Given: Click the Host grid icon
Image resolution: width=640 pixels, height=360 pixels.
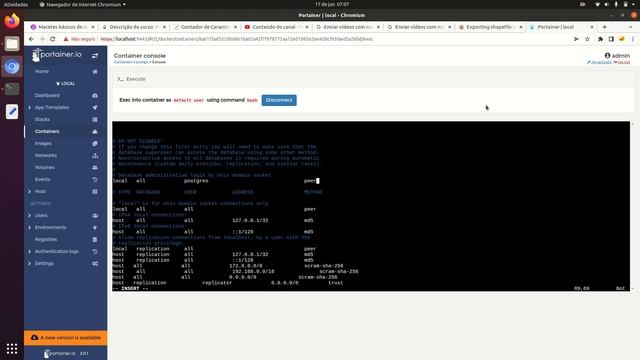Looking at the screenshot, I should (x=95, y=191).
